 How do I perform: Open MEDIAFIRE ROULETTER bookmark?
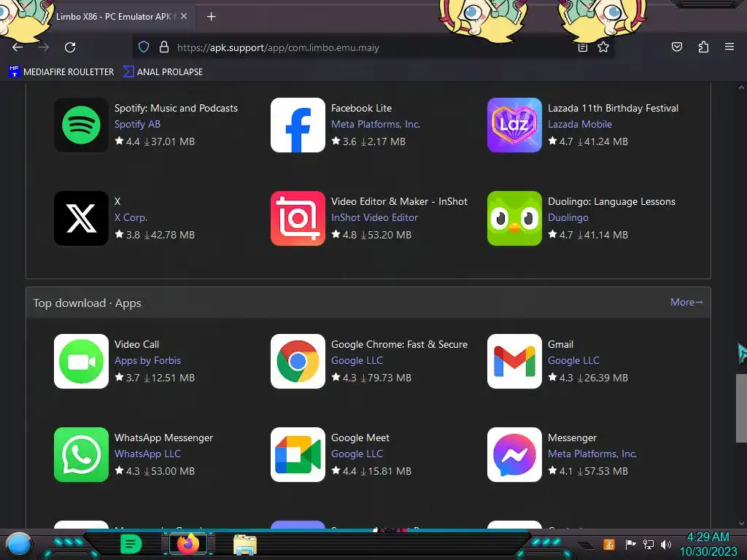(x=61, y=72)
